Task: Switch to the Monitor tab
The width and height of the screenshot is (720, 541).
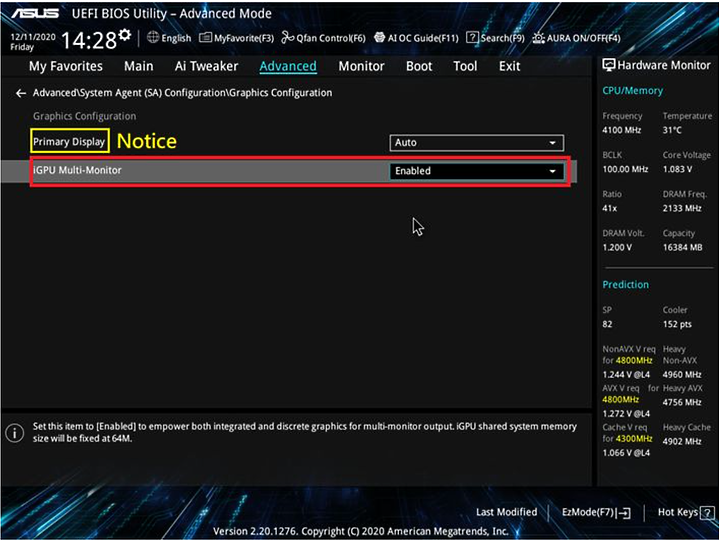Action: pyautogui.click(x=361, y=66)
